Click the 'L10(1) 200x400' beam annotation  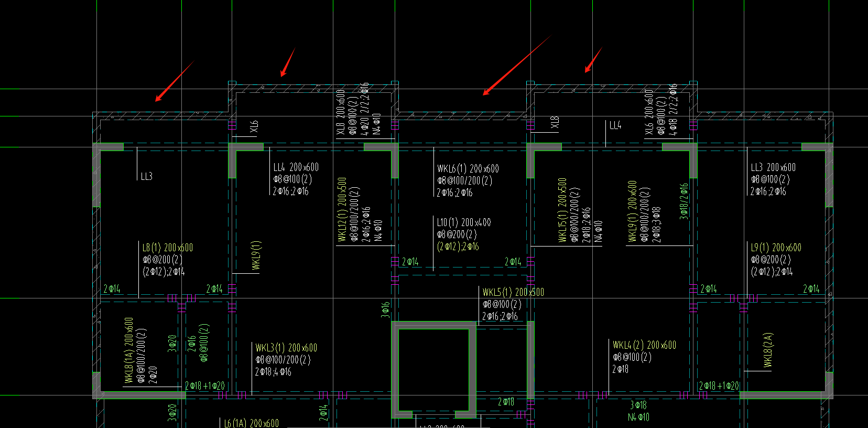[464, 222]
